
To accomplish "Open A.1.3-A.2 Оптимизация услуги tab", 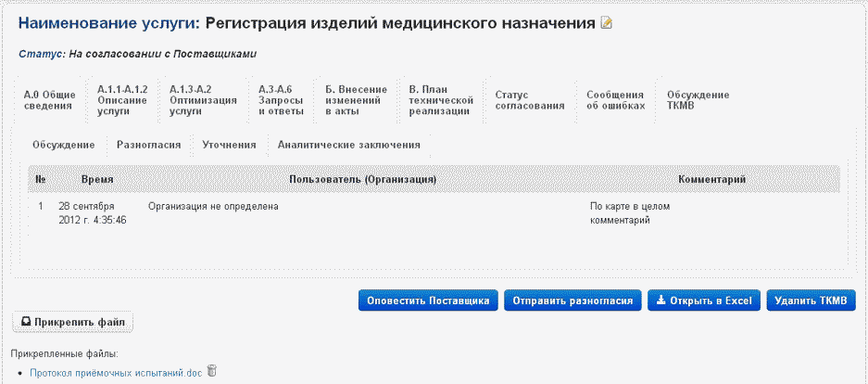I will coord(191,100).
